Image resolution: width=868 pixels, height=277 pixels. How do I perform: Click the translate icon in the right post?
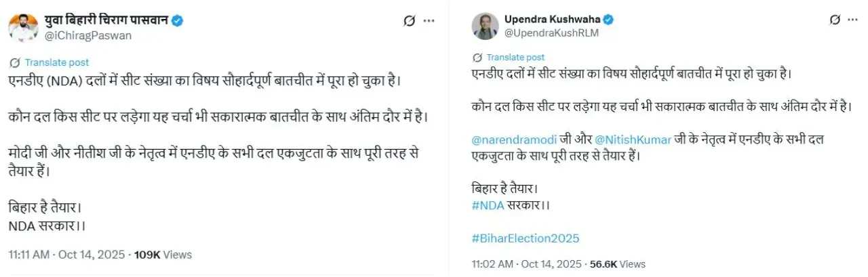tap(477, 58)
